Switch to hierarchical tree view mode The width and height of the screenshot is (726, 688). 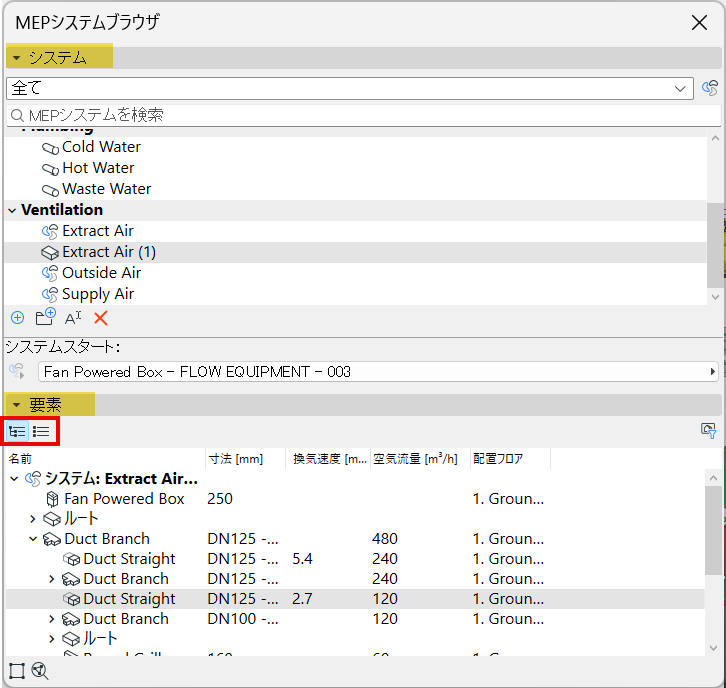18,432
